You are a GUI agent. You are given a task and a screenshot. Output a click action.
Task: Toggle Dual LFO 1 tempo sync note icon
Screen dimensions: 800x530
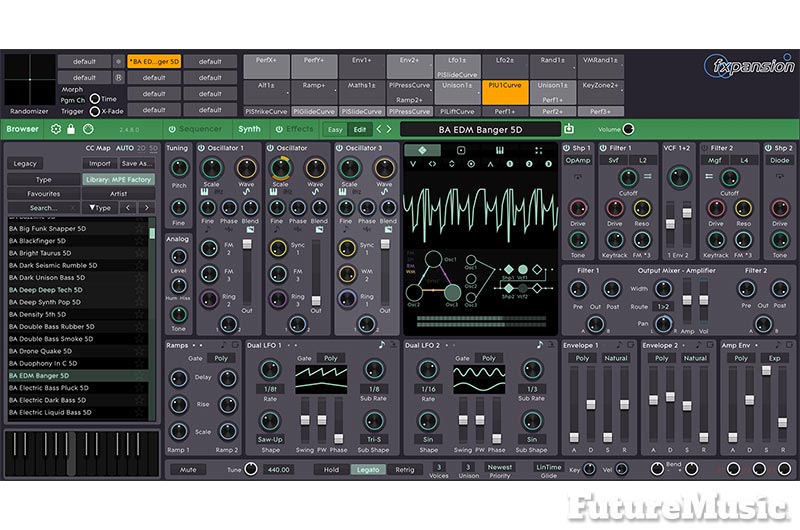pos(381,345)
